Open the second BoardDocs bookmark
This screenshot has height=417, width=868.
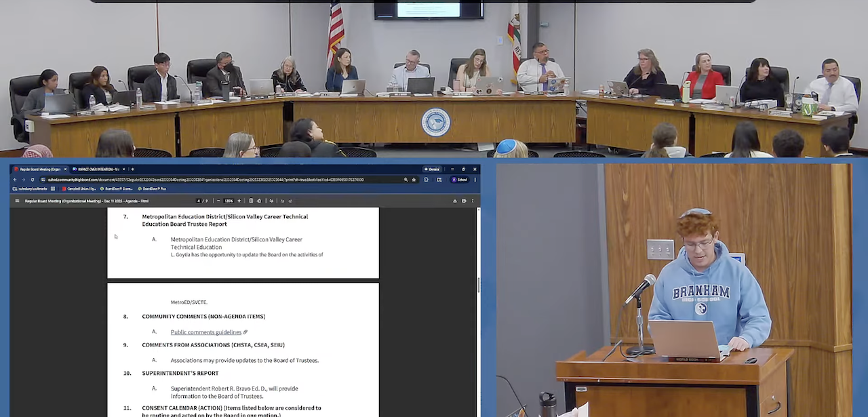pyautogui.click(x=152, y=188)
